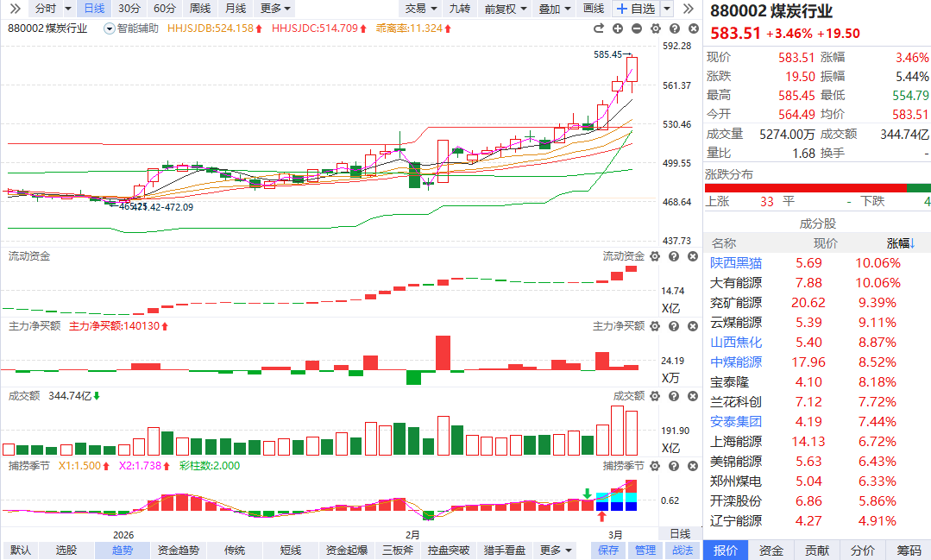The height and width of the screenshot is (560, 931).
Task: Zoom out the chart with the minus icon
Action: click(637, 28)
